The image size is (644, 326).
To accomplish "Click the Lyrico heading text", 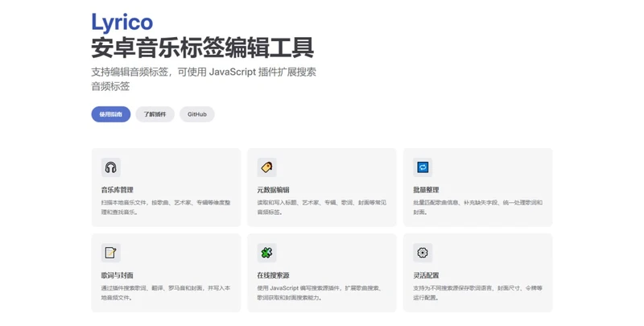I will coord(122,23).
